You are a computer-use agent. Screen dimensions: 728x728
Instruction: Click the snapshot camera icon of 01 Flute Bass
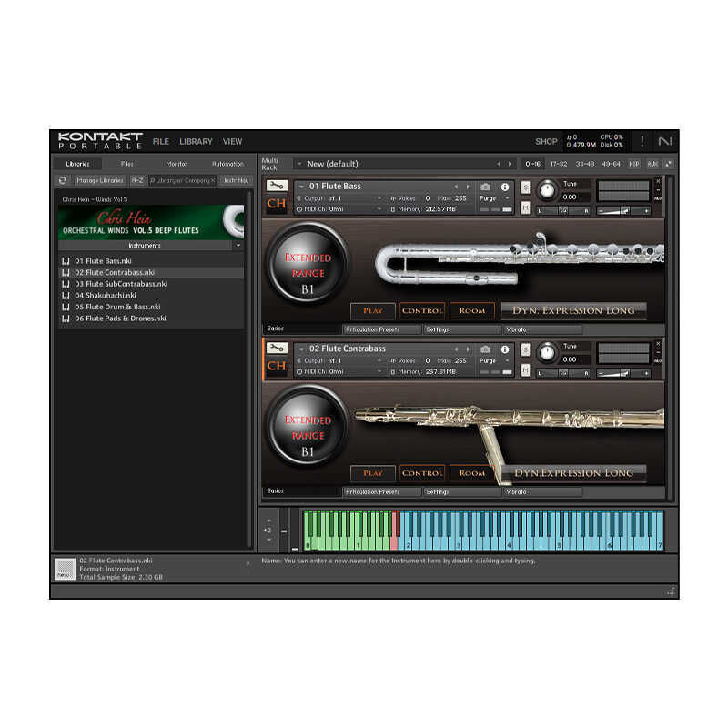coord(486,187)
